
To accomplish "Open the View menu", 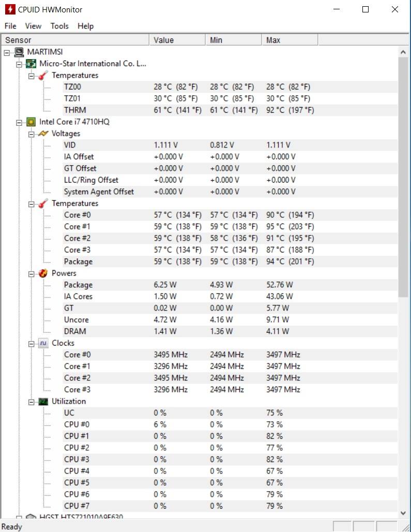I will (33, 26).
